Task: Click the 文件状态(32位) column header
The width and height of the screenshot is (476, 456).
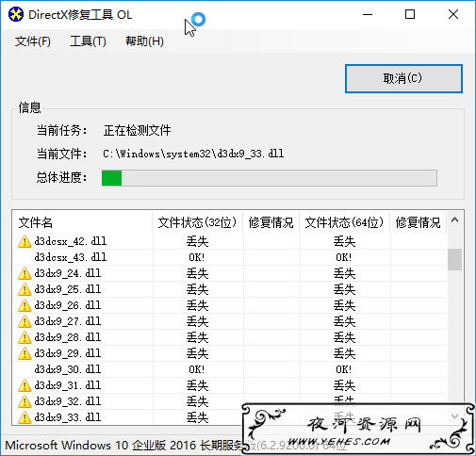Action: point(197,222)
